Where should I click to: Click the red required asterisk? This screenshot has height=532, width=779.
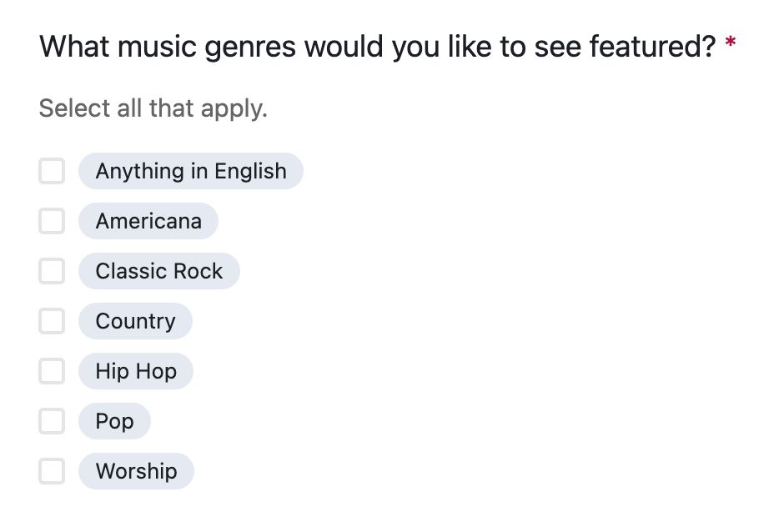(x=731, y=45)
